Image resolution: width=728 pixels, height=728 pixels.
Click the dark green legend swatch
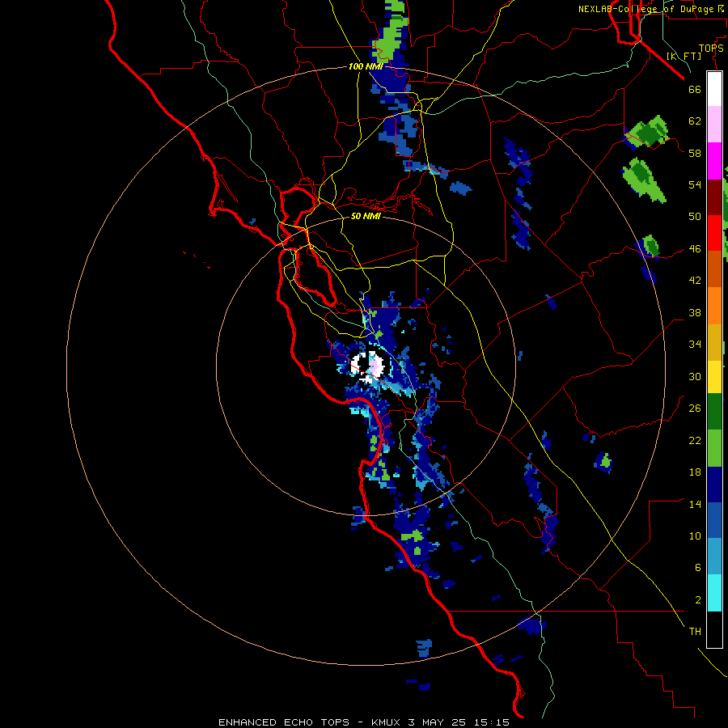(714, 412)
